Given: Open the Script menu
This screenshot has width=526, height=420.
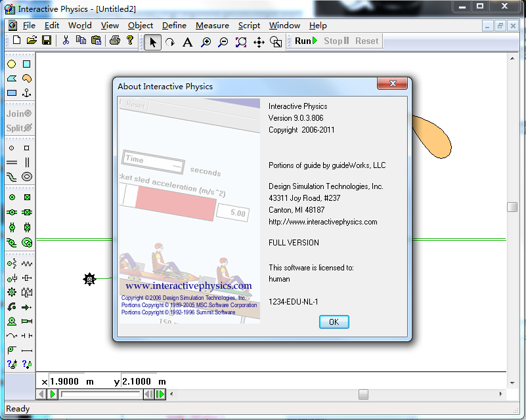Looking at the screenshot, I should pyautogui.click(x=249, y=26).
